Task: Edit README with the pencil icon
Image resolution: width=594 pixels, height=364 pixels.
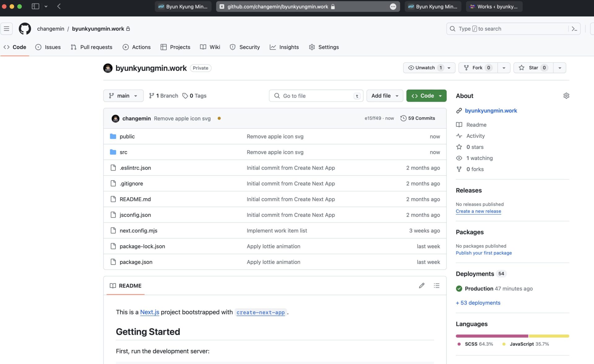Action: click(421, 286)
